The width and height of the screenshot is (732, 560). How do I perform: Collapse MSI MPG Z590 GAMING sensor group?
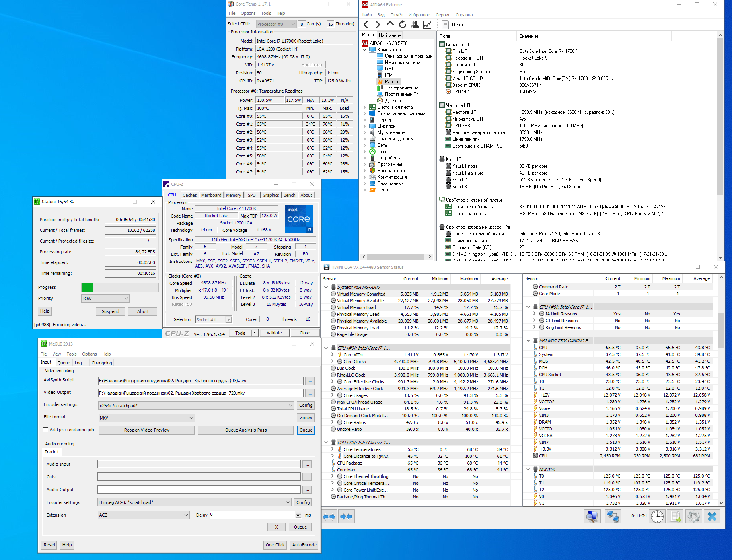tap(528, 341)
